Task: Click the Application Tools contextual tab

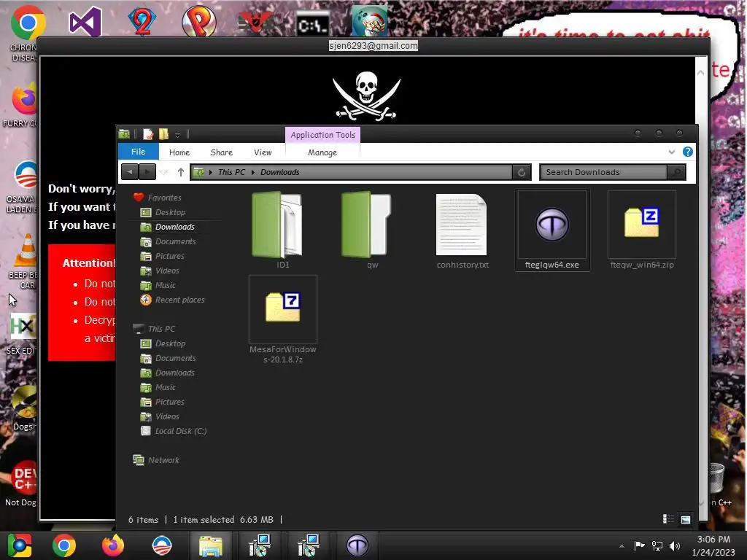Action: pos(323,135)
